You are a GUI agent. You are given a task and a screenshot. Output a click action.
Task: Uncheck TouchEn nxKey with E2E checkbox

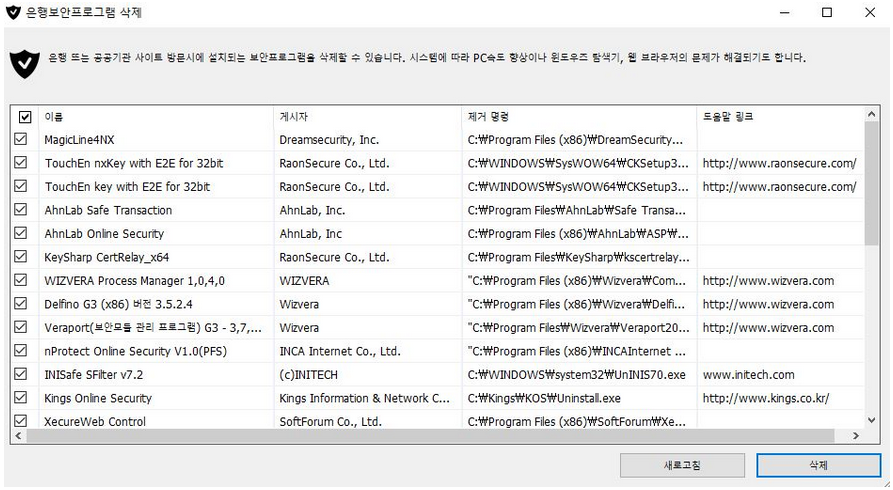[21, 162]
